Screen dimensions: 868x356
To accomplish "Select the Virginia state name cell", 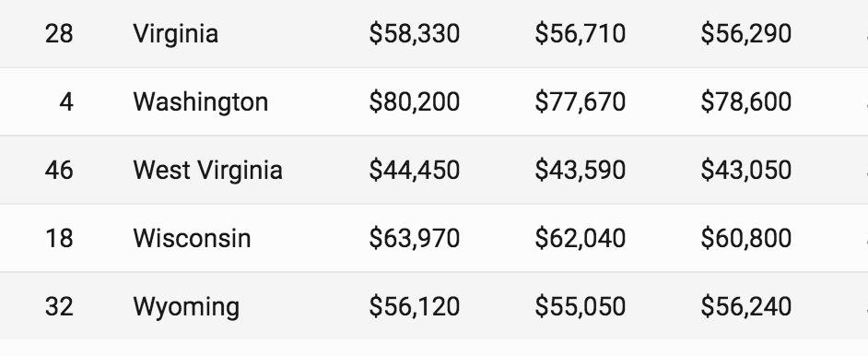I will point(175,34).
